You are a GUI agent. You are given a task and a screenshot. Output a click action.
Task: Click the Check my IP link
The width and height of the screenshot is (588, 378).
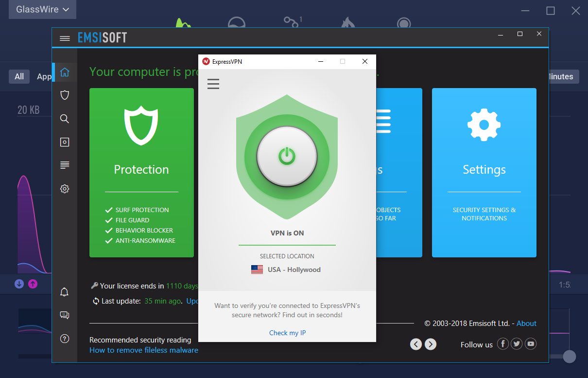click(287, 333)
